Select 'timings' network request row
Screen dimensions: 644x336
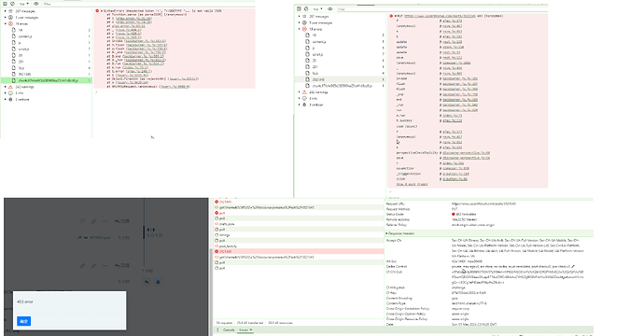[299, 235]
